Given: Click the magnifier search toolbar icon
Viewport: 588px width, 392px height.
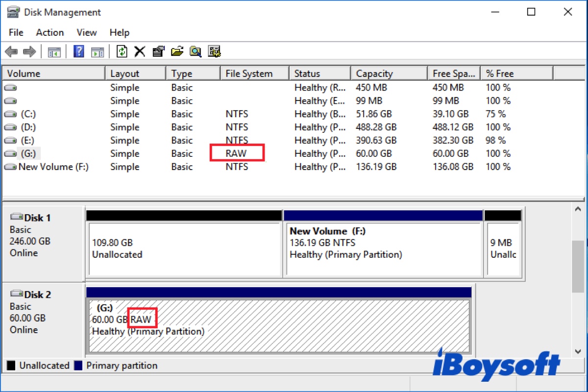Looking at the screenshot, I should pos(196,51).
